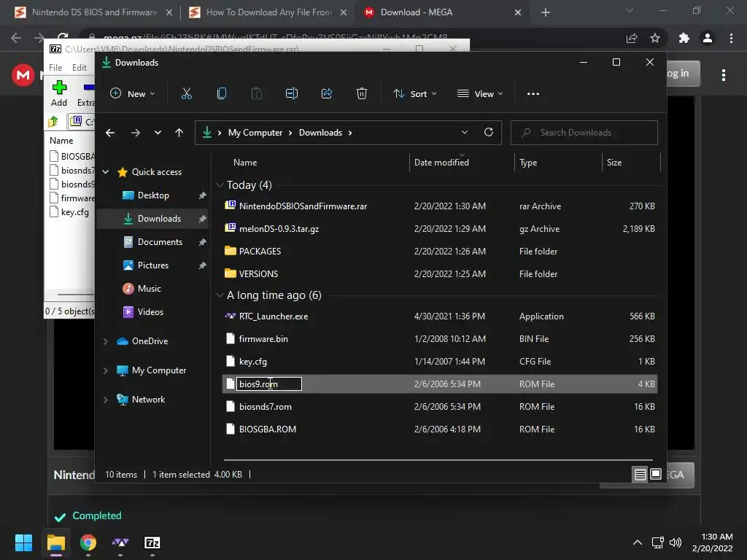Open the View dropdown
Viewport: 747px width, 560px height.
pyautogui.click(x=480, y=94)
